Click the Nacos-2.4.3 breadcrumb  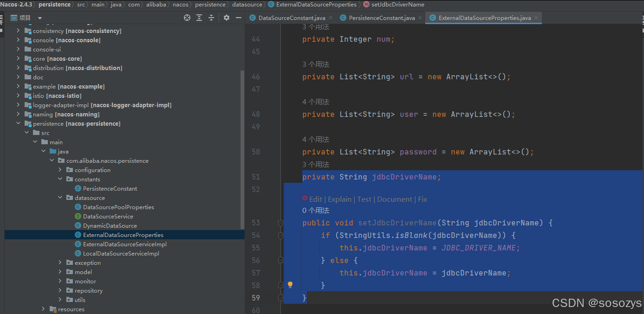[16, 4]
